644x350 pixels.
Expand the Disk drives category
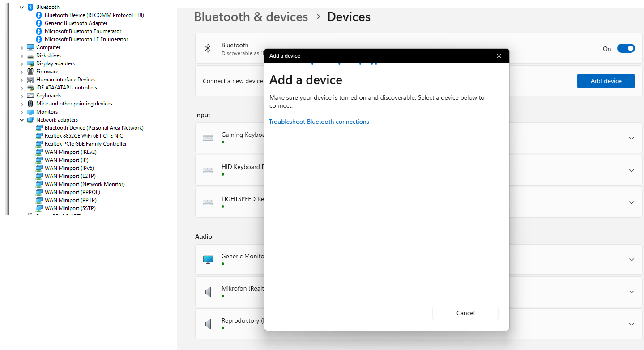[x=21, y=55]
